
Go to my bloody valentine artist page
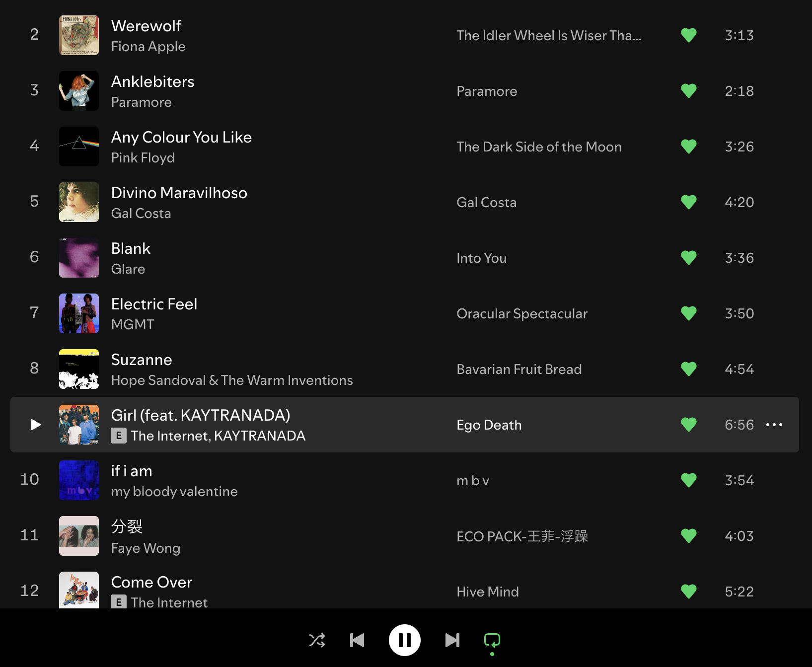174,492
